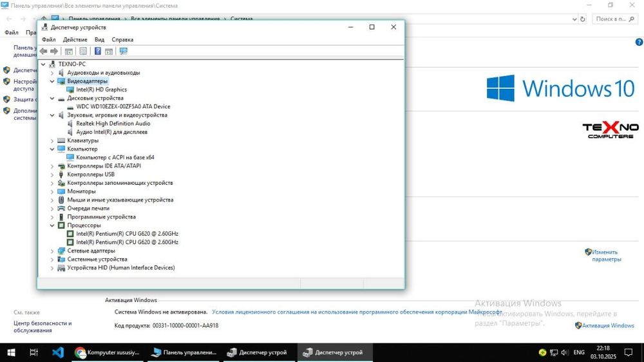This screenshot has height=362, width=644.
Task: Switch to Chrome Kompyuter xususiy taskbar button
Action: coord(108,352)
